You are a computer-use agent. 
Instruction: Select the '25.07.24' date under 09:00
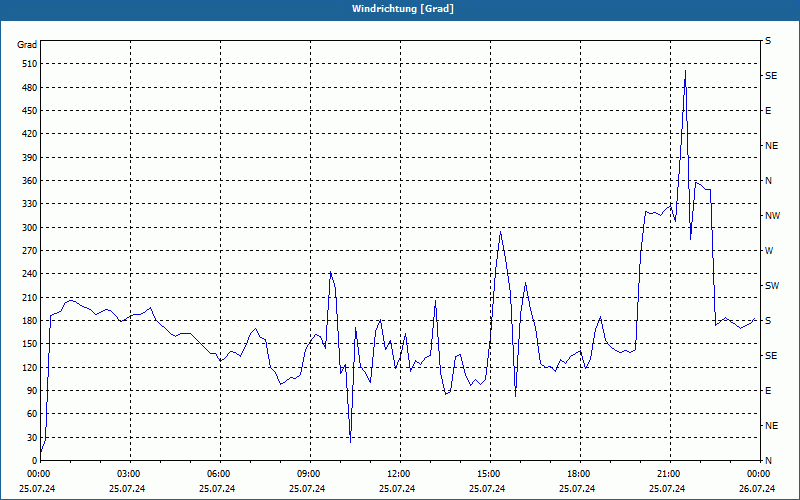(307, 488)
